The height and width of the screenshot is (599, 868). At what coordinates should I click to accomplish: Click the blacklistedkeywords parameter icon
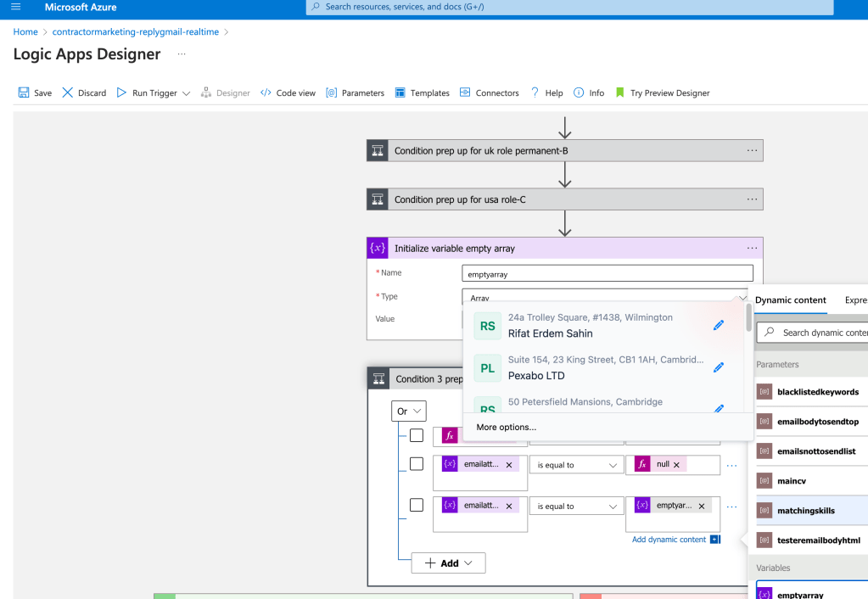[x=764, y=391]
